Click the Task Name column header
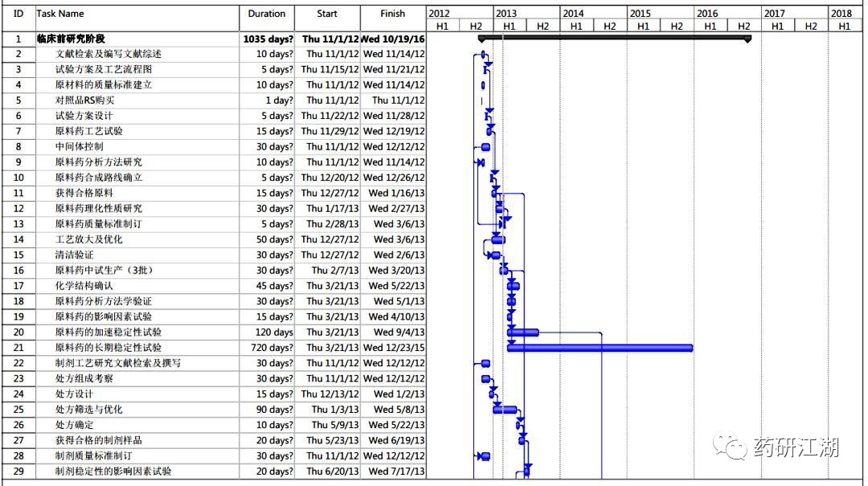The image size is (868, 486). 137,18
